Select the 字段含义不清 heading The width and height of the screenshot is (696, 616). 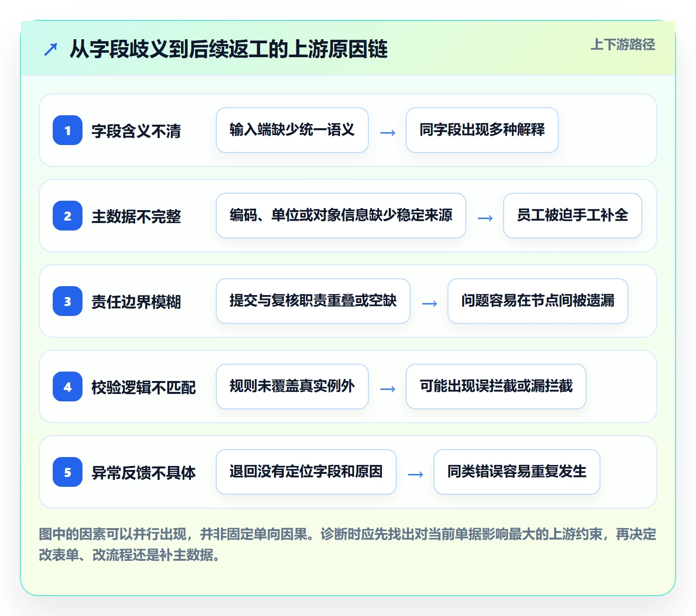pos(136,131)
